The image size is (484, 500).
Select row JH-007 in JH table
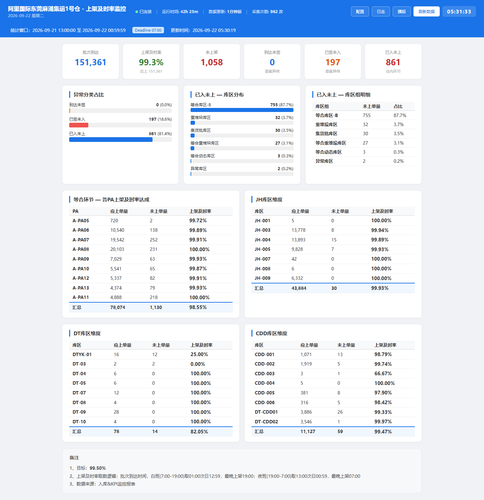tap(333, 259)
